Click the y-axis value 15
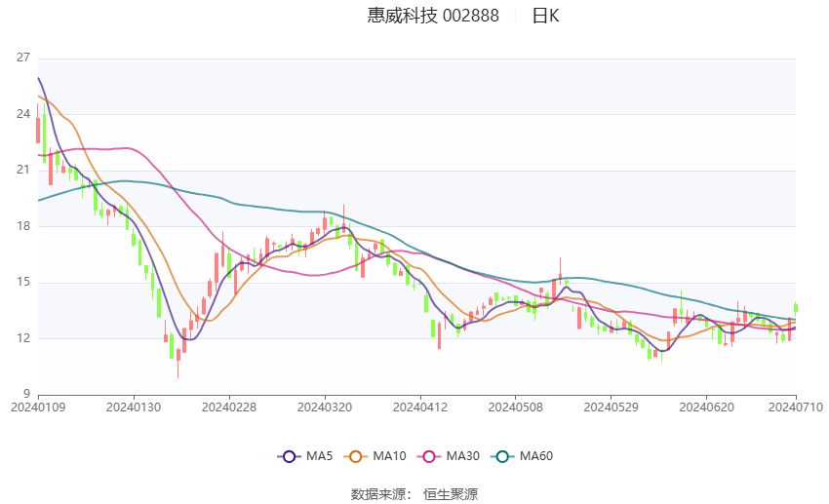The height and width of the screenshot is (504, 829). tap(23, 282)
